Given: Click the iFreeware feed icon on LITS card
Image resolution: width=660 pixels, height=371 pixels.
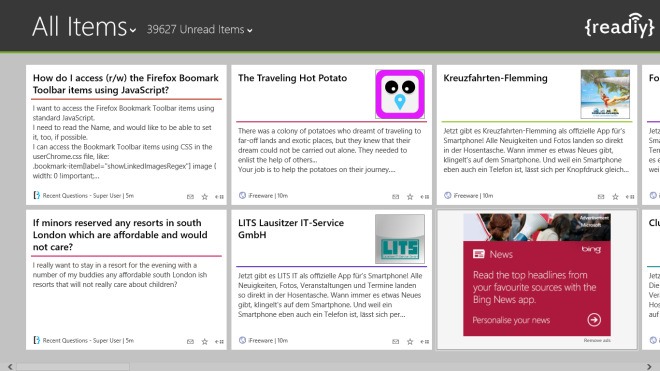Looking at the screenshot, I should pyautogui.click(x=242, y=340).
